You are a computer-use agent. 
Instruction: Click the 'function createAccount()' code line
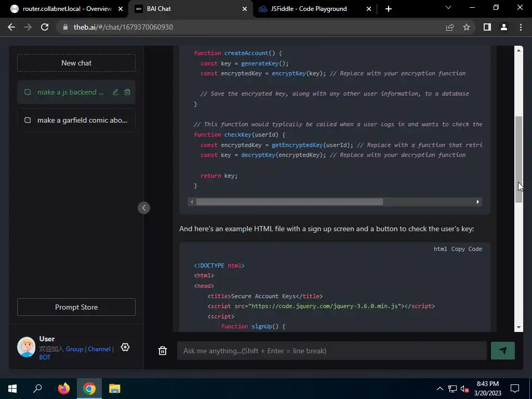(x=238, y=53)
